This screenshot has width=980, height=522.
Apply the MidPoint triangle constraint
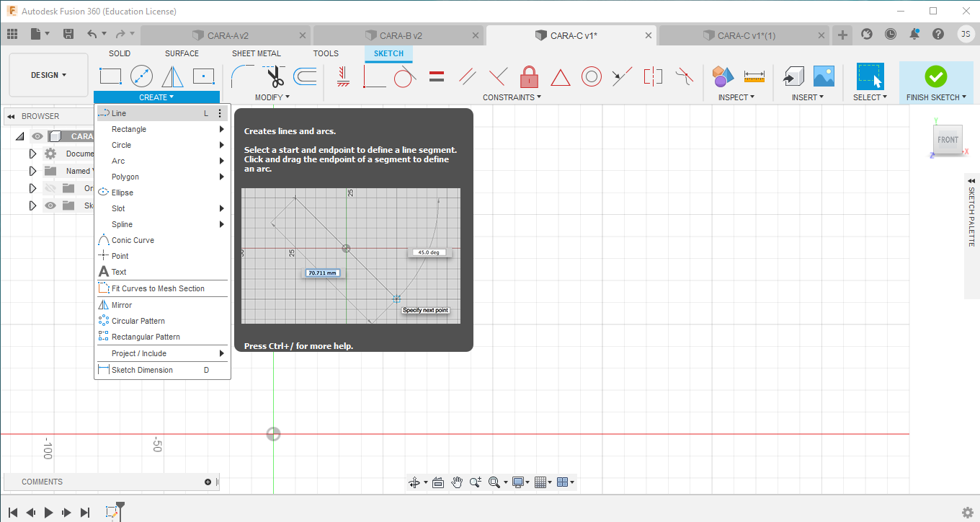[x=561, y=76]
